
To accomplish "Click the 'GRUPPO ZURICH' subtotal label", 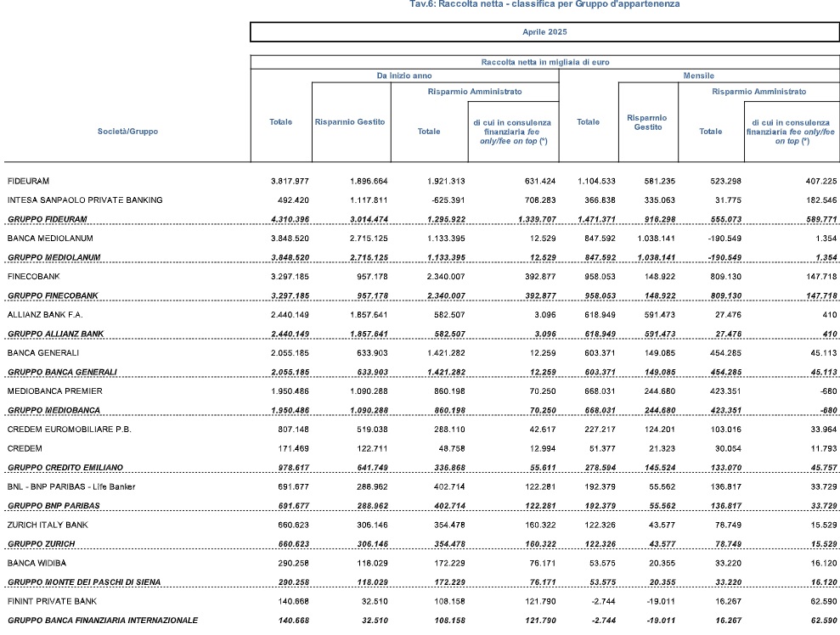I will point(42,544).
